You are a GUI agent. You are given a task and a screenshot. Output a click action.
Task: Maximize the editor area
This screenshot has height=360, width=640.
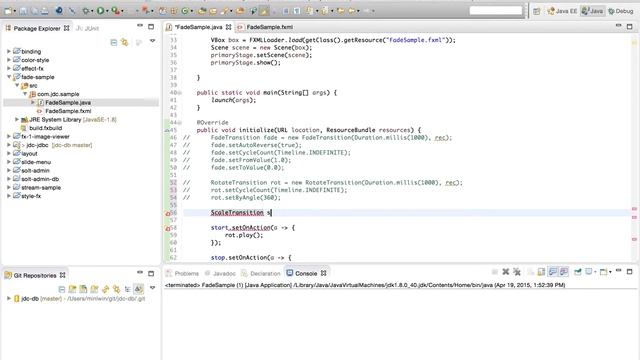pyautogui.click(x=629, y=27)
